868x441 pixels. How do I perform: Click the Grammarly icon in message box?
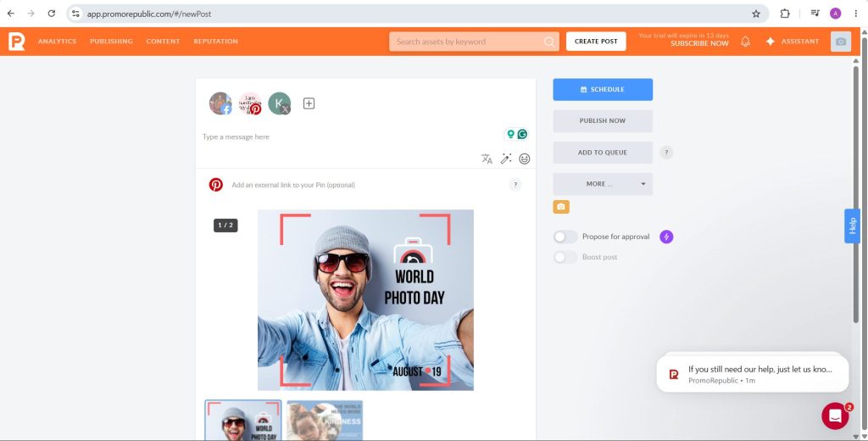click(522, 134)
